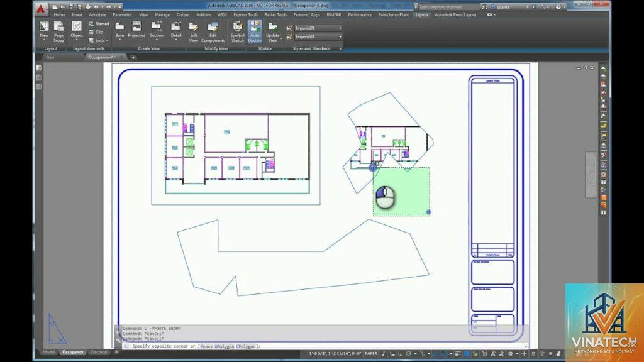Click the Save icon in quick access toolbar
This screenshot has width=644, height=362.
(71, 6)
